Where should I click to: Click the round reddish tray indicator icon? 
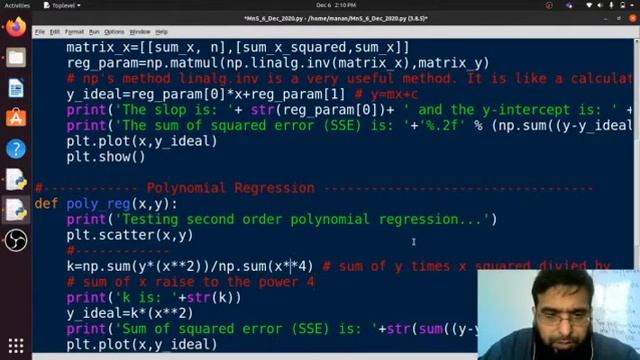click(549, 5)
